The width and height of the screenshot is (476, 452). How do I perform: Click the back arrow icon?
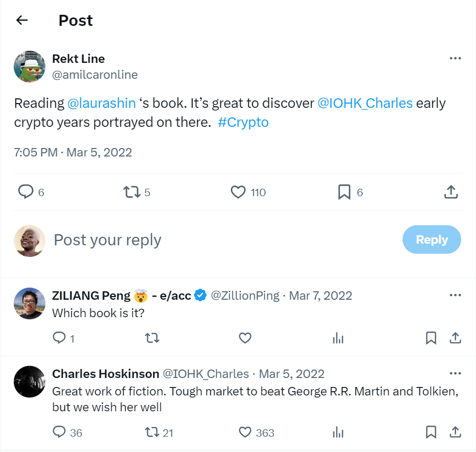22,21
